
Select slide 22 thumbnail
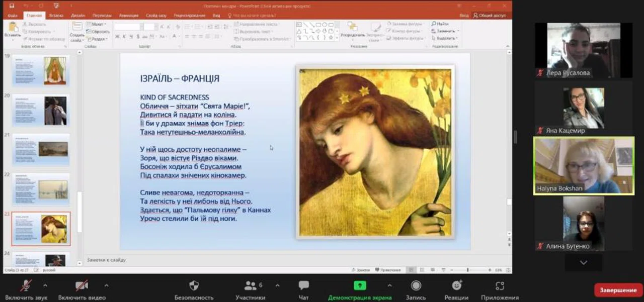pos(41,189)
